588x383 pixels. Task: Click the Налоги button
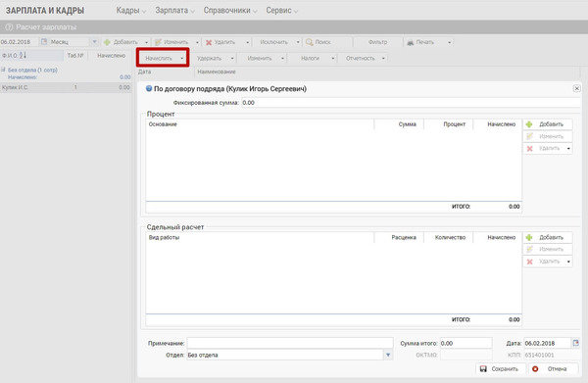[310, 58]
